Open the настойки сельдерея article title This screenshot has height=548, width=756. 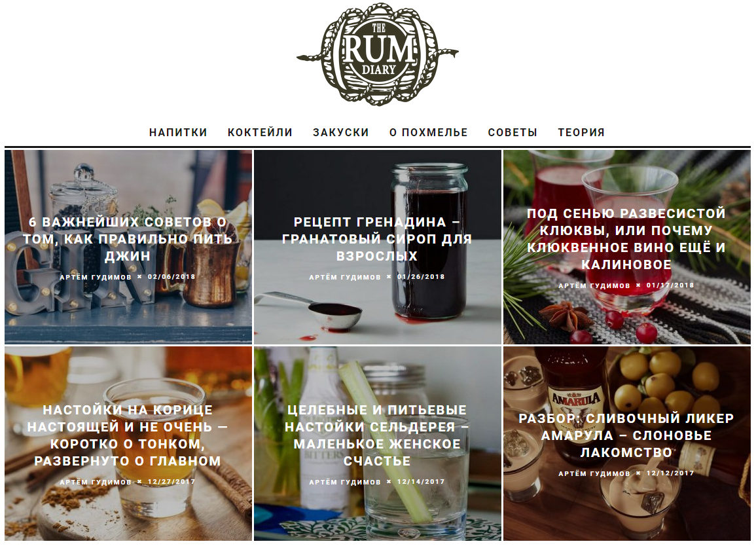pyautogui.click(x=377, y=435)
